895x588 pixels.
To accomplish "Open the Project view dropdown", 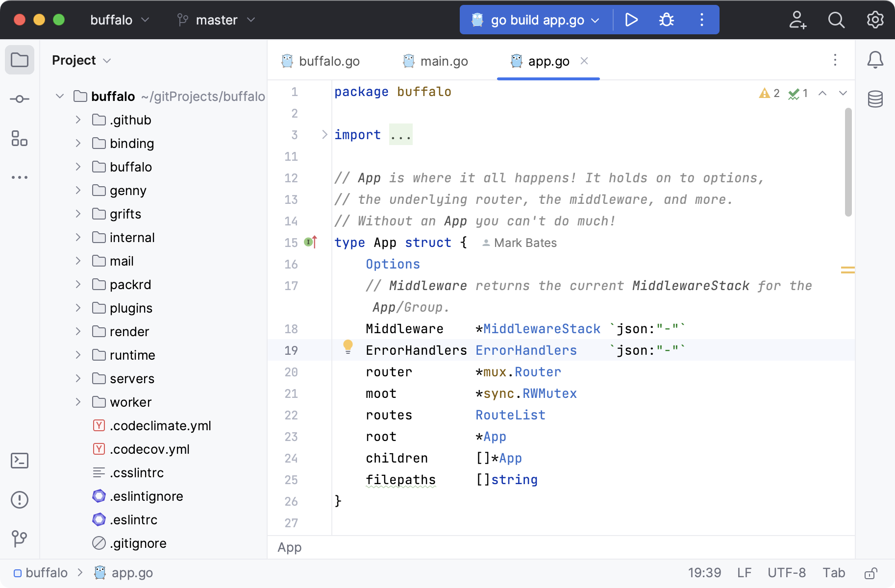I will [x=81, y=60].
